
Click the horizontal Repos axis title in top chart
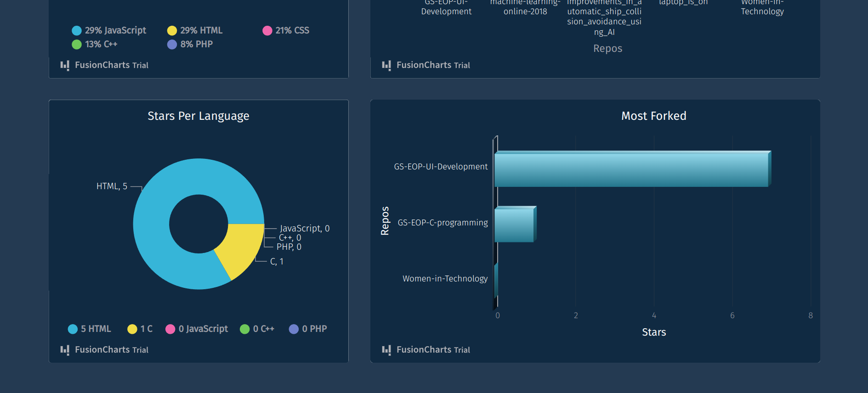tap(607, 49)
